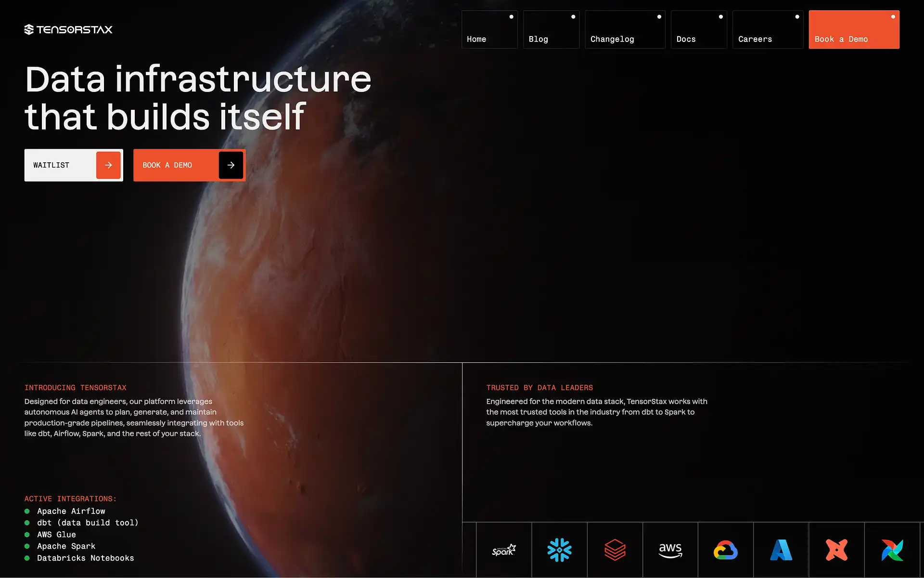Screen dimensions: 924x578
Task: Click the Apache Spark logo tile
Action: point(504,550)
